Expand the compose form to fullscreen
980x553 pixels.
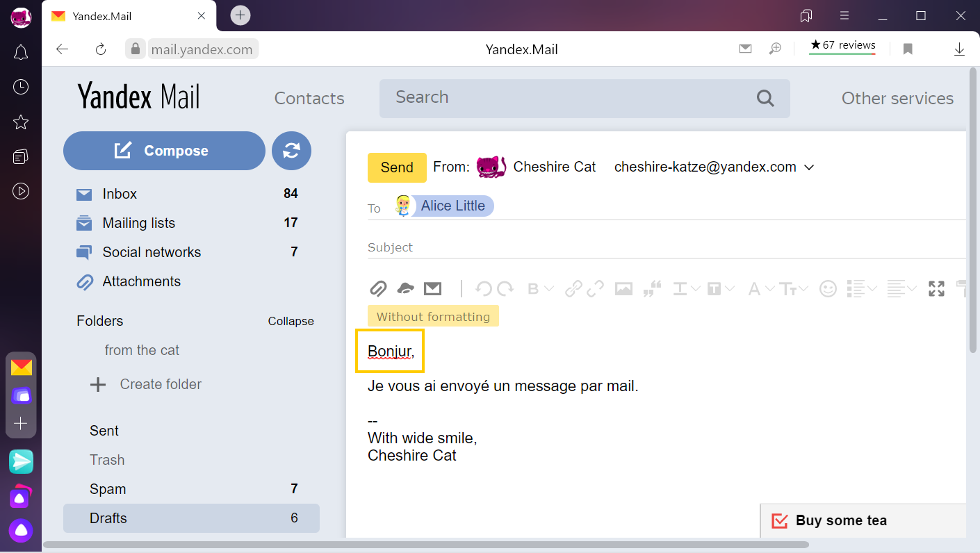click(x=936, y=288)
